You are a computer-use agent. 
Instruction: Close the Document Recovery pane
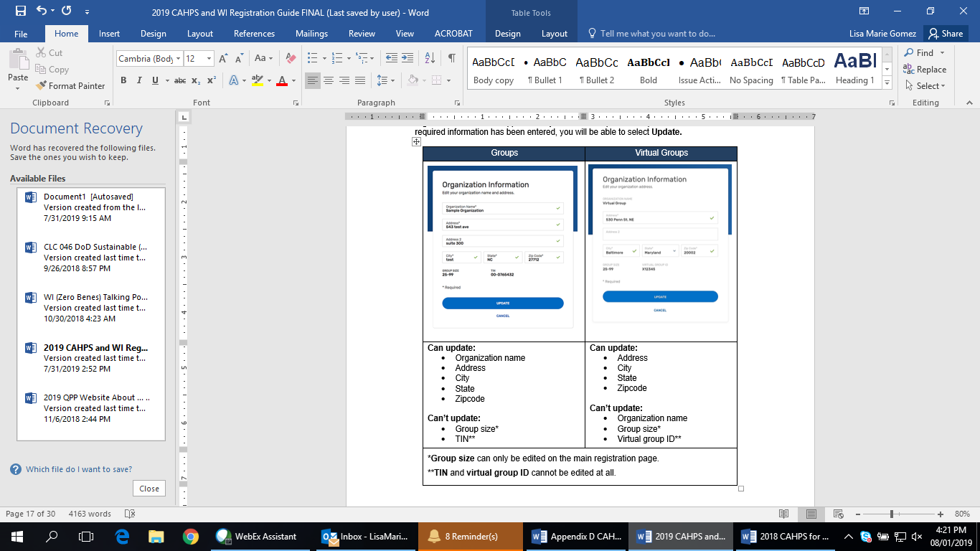[x=149, y=488]
